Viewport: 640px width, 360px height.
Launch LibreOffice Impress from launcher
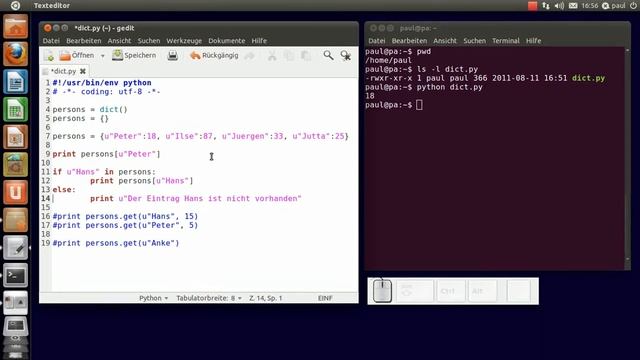(16, 137)
